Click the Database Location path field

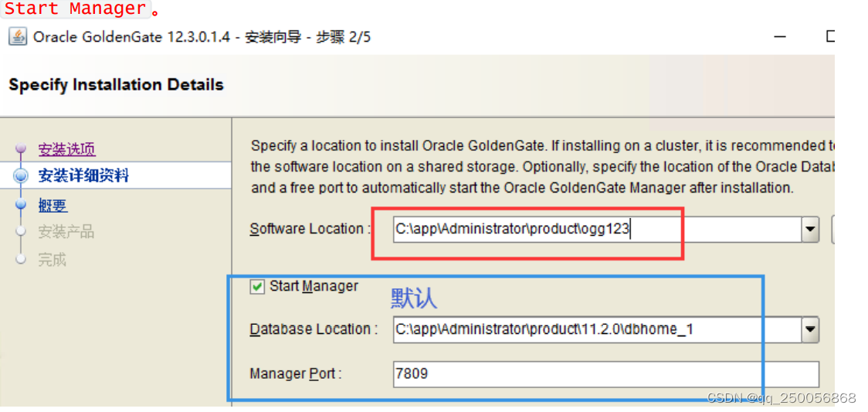point(597,329)
